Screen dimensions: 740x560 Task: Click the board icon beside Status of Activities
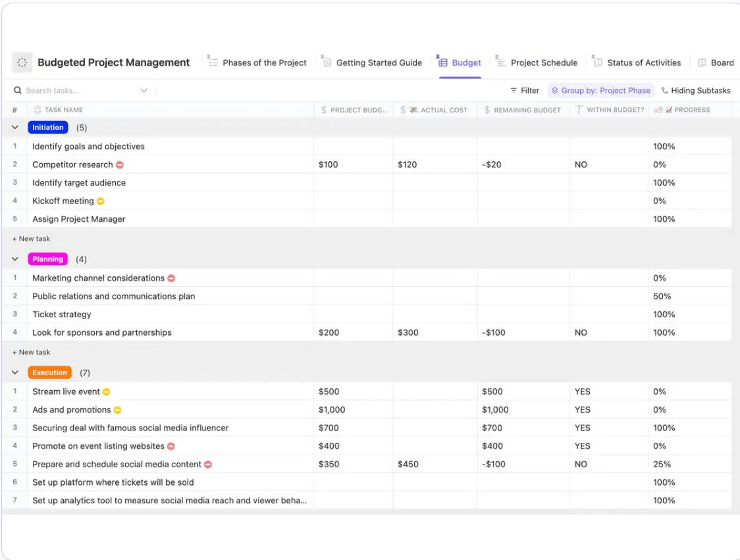click(x=598, y=62)
